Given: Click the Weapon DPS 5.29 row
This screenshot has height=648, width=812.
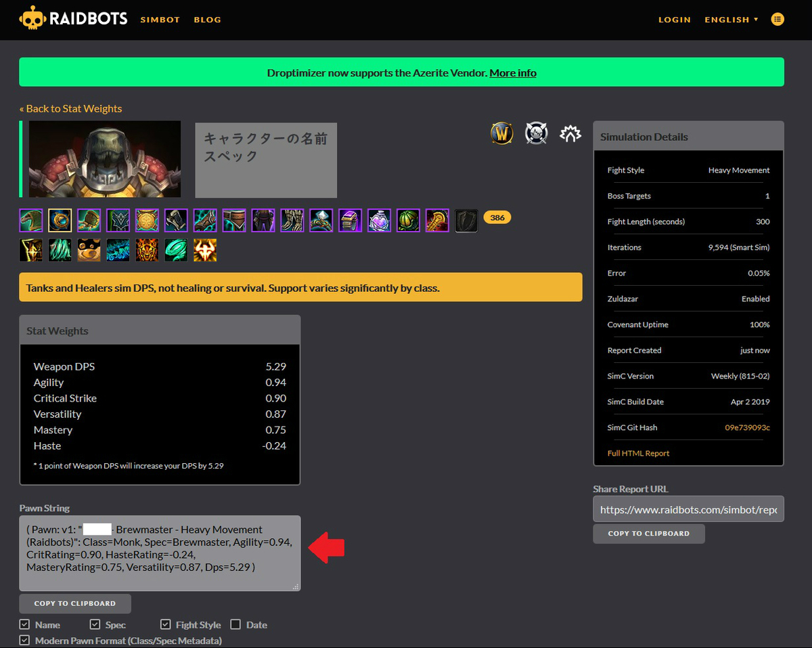Looking at the screenshot, I should tap(160, 366).
